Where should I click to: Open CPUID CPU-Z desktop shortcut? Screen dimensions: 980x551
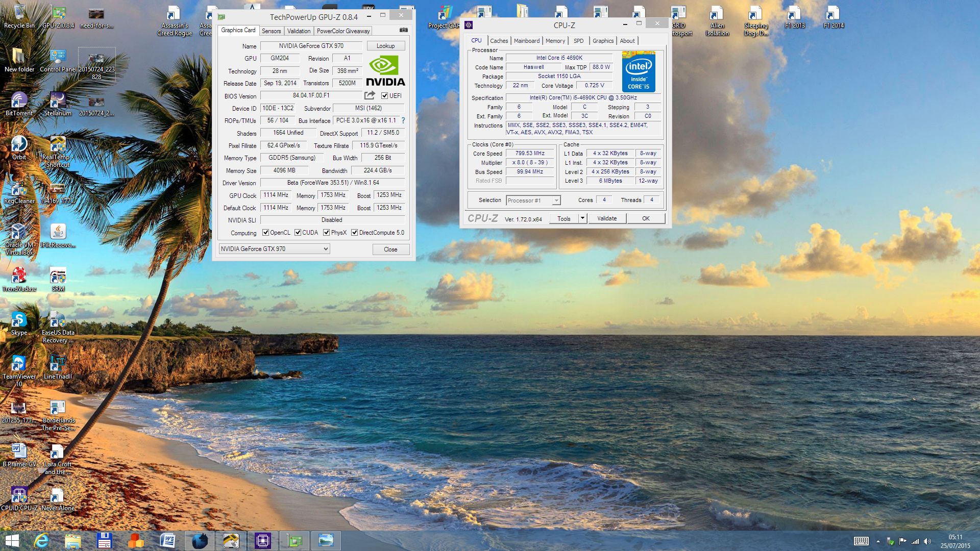click(x=19, y=499)
